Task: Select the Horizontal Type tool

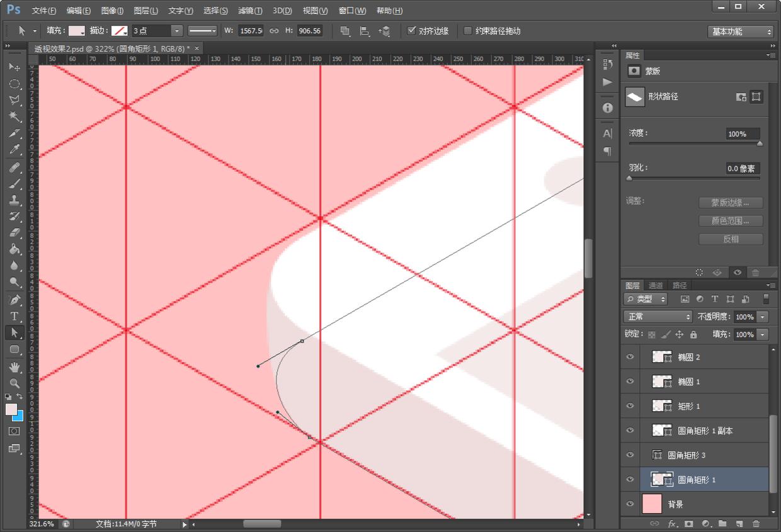Action: (14, 316)
